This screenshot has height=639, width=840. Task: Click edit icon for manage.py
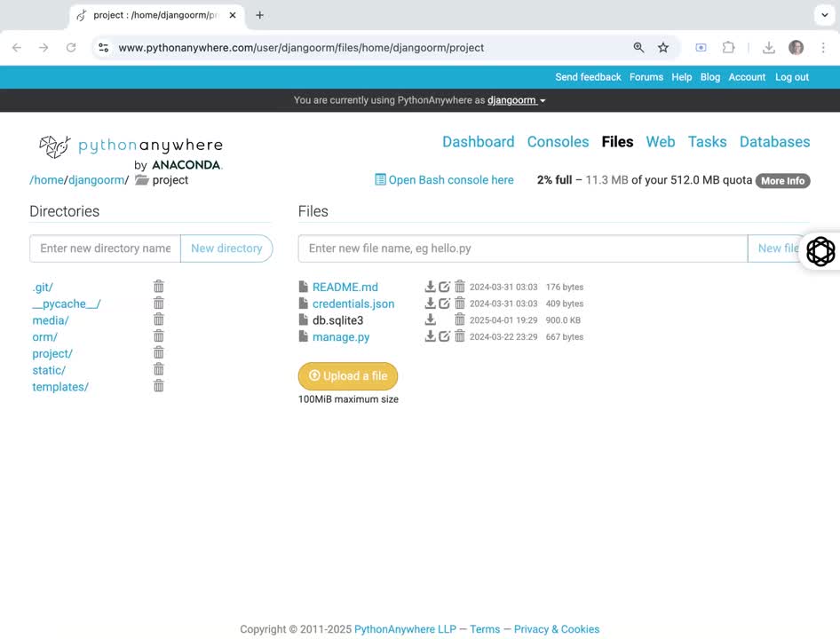445,336
